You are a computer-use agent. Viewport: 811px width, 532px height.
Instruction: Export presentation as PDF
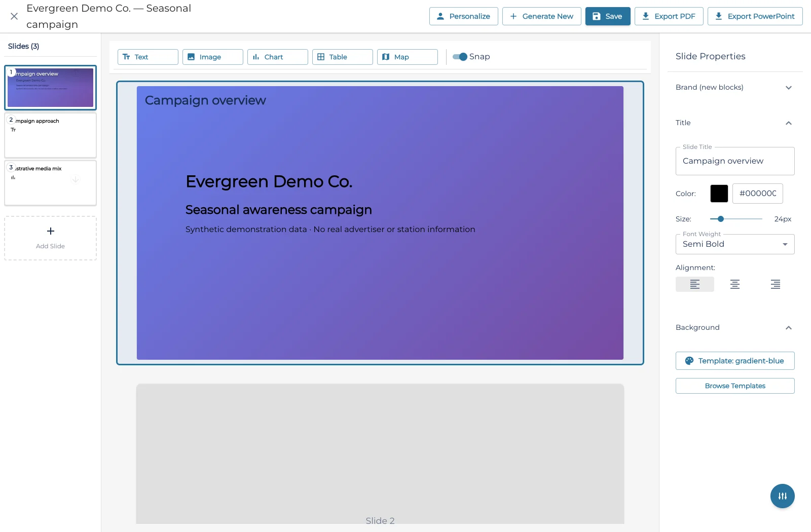[669, 16]
